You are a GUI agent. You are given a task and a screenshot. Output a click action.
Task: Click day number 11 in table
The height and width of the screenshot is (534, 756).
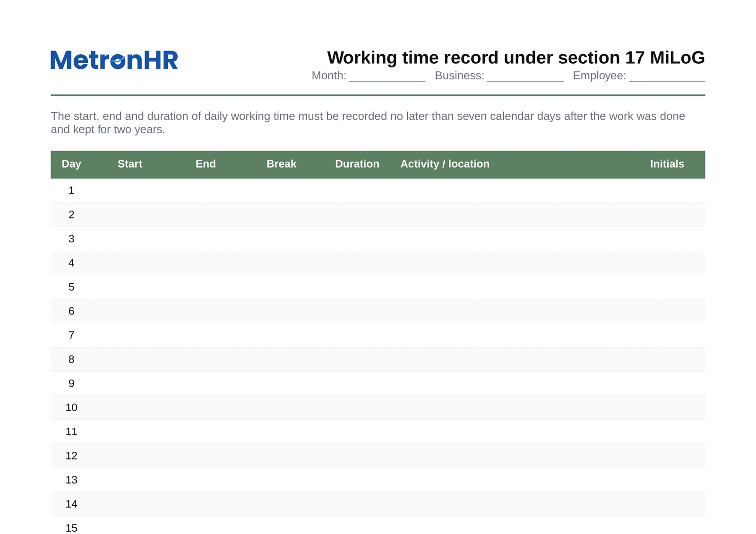[x=71, y=432]
